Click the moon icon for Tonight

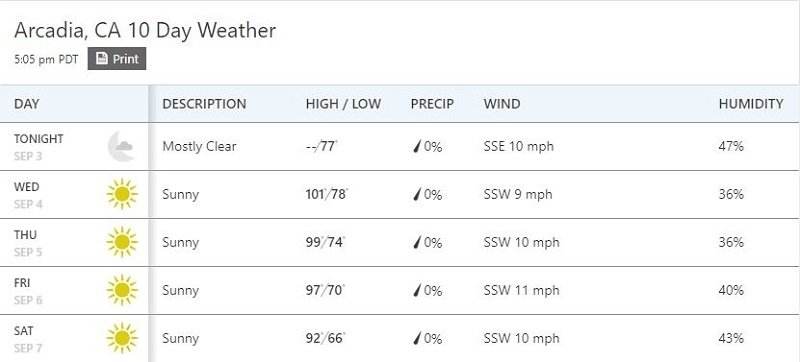(x=121, y=146)
